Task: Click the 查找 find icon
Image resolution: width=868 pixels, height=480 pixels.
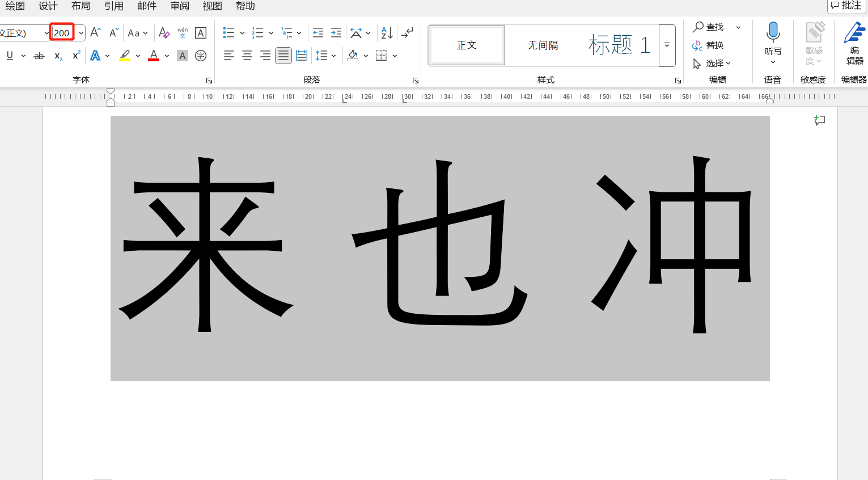Action: [x=698, y=27]
